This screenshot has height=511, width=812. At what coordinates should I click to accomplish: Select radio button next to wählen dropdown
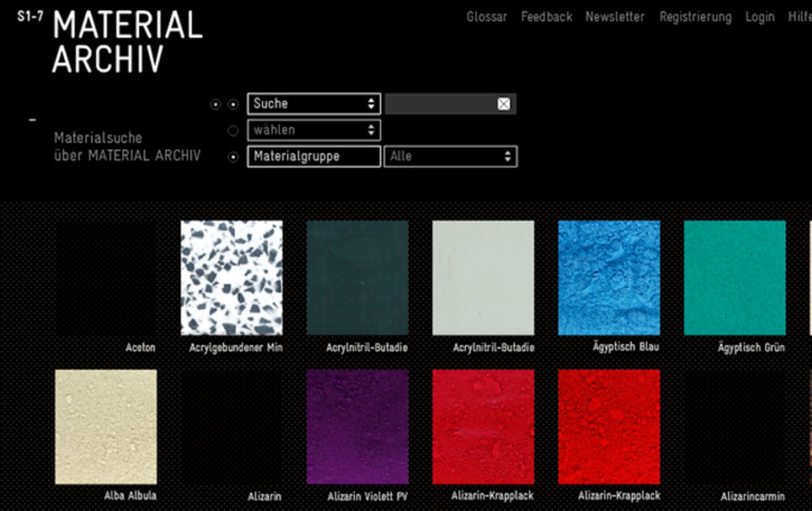pyautogui.click(x=233, y=131)
